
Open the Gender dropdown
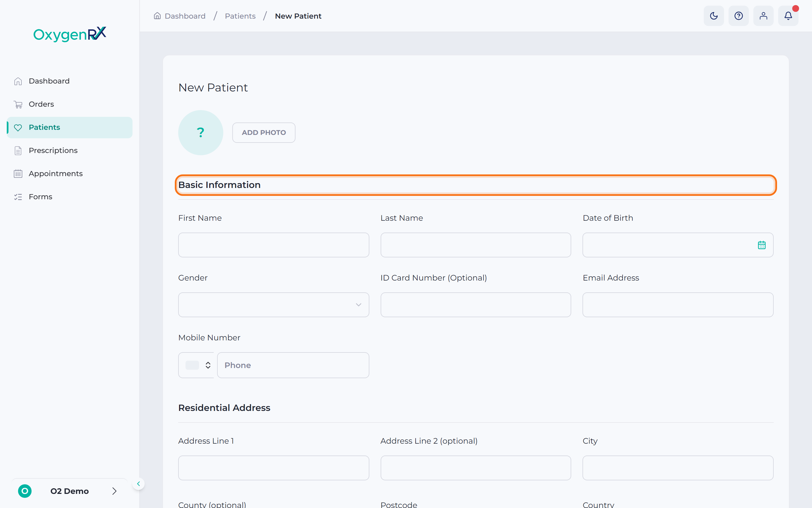(x=273, y=305)
